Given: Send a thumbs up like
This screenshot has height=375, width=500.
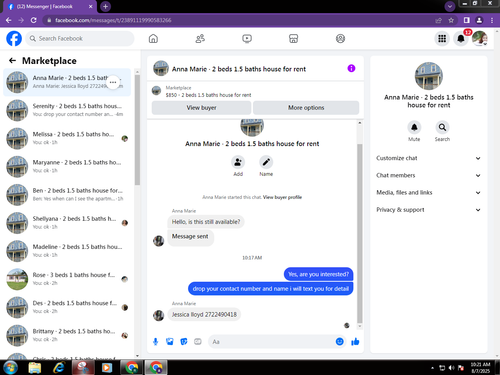Looking at the screenshot, I should coord(355,342).
